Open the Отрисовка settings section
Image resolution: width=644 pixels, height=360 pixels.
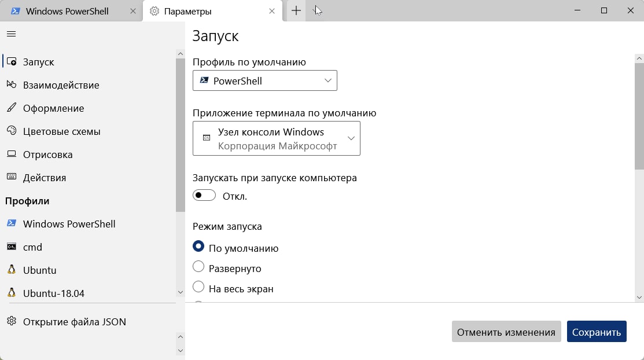click(89, 155)
